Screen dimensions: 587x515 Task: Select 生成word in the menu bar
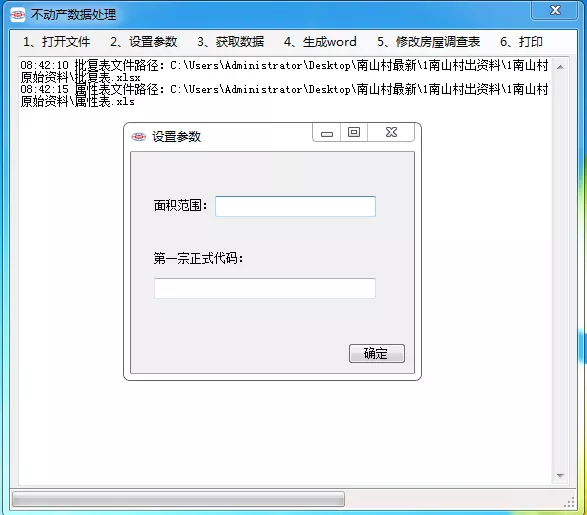[x=320, y=42]
